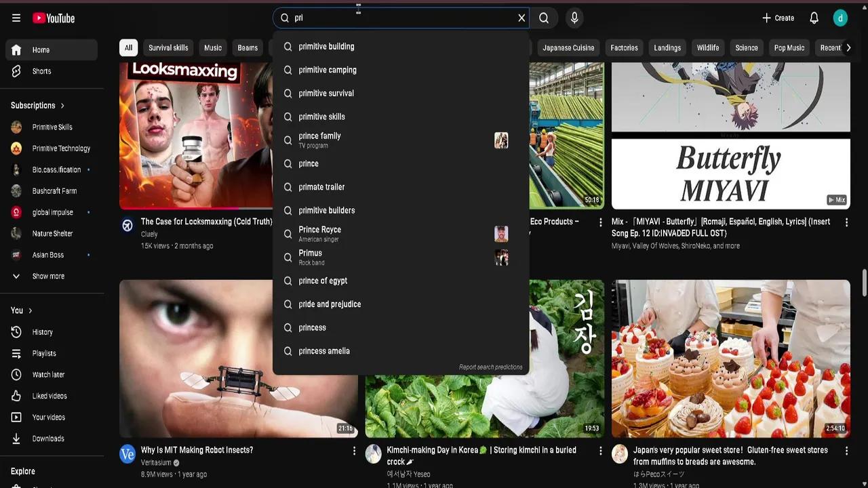Select the Pop Music chip
868x488 pixels.
789,47
